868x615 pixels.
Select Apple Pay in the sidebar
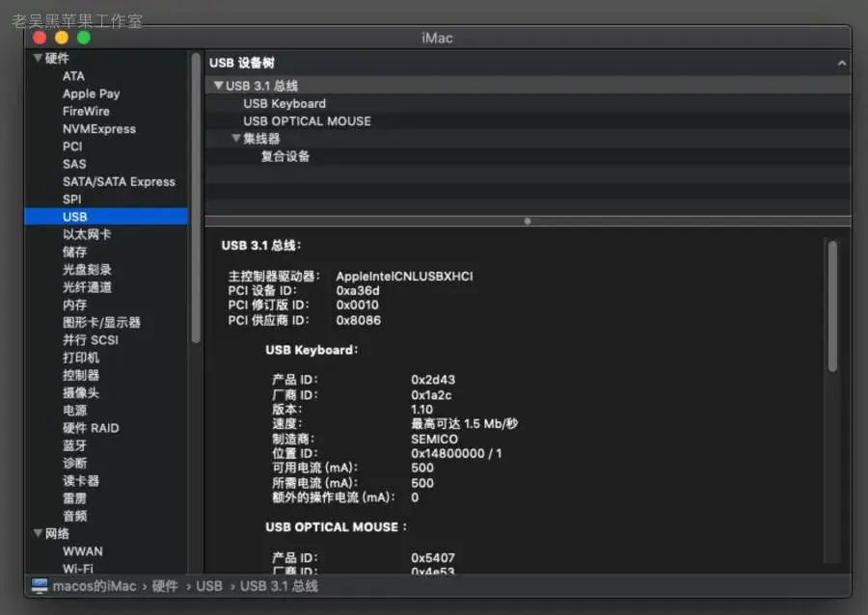tap(92, 94)
